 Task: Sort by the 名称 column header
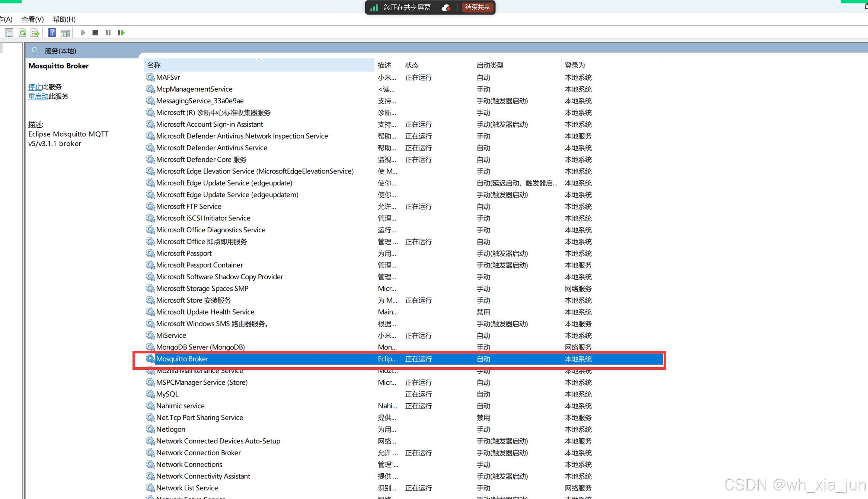154,65
